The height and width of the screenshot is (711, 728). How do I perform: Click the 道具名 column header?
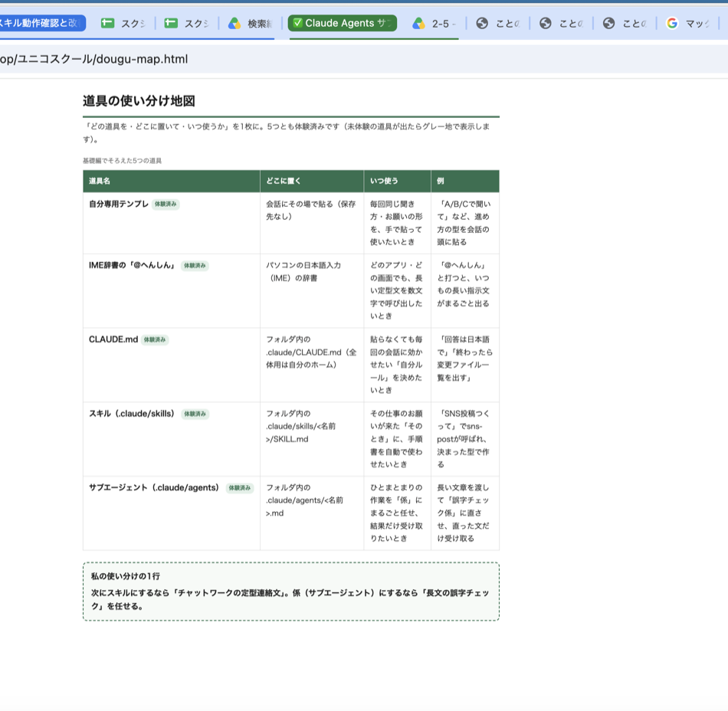tap(172, 181)
